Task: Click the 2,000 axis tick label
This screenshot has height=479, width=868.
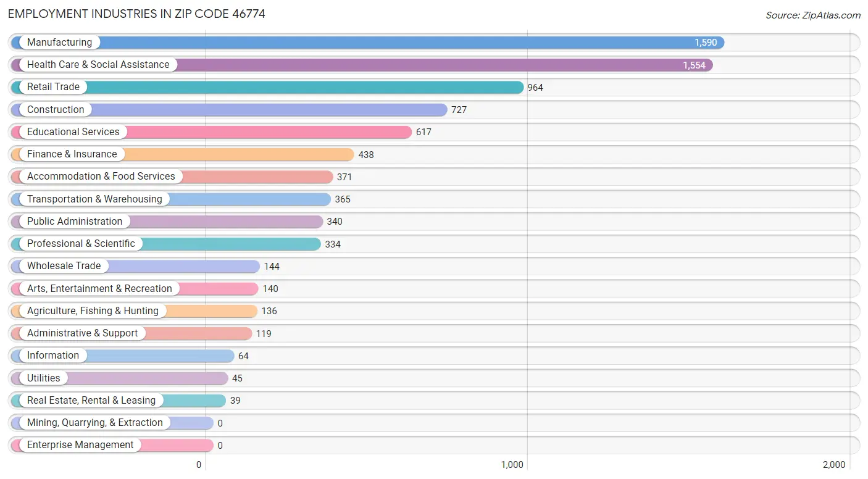Action: click(834, 465)
